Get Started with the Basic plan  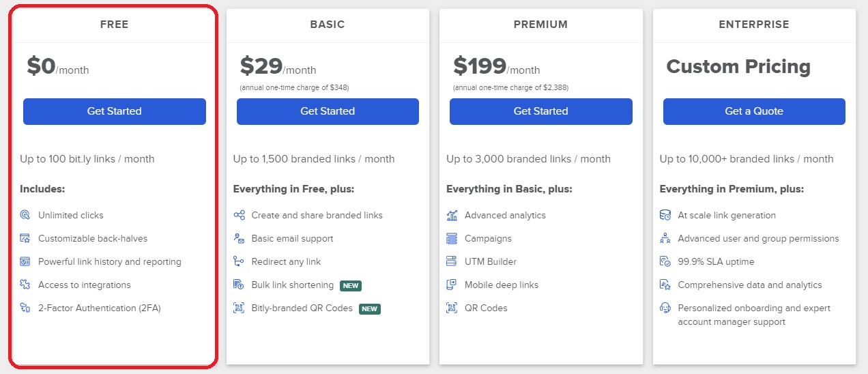pos(328,111)
